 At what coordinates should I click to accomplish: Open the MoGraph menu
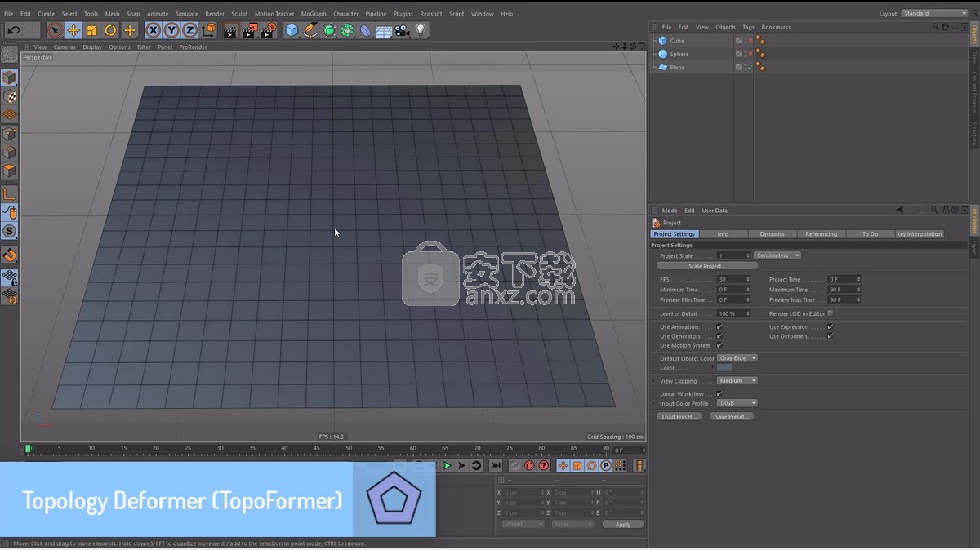(314, 14)
